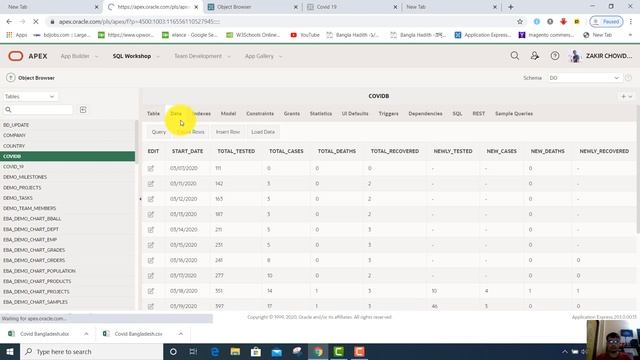Switch to the Model tab

(228, 113)
